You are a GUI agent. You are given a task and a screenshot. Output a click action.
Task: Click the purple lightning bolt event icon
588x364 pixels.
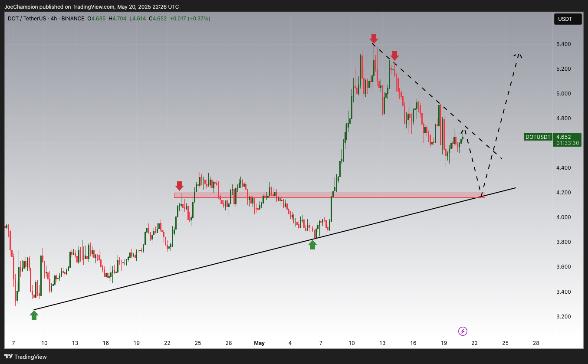click(463, 331)
